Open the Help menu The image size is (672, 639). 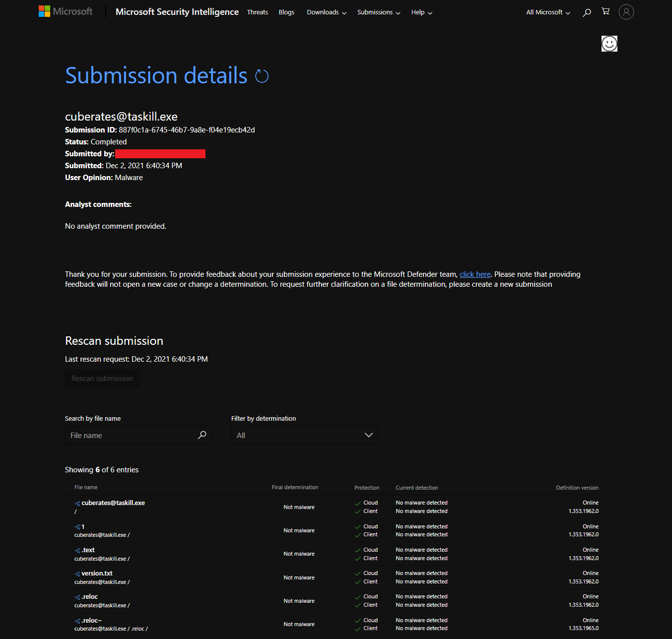pyautogui.click(x=421, y=12)
